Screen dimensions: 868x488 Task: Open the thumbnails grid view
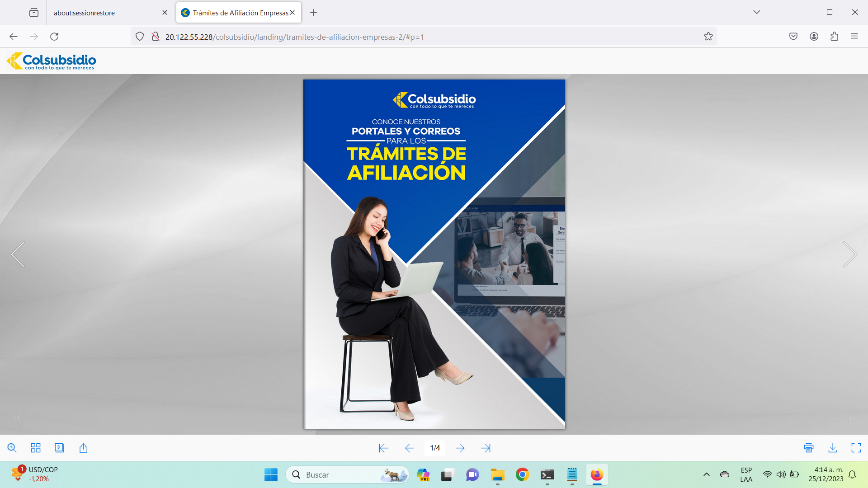36,448
